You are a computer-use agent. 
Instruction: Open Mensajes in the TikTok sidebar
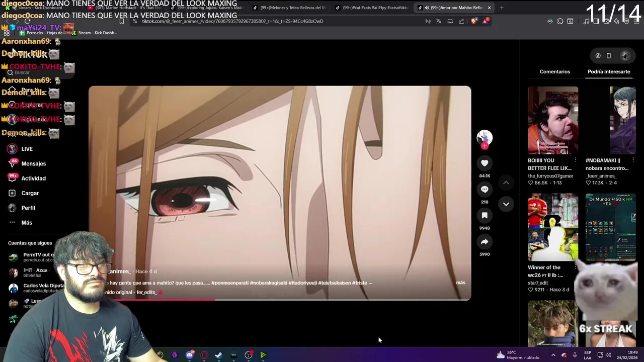click(x=27, y=163)
